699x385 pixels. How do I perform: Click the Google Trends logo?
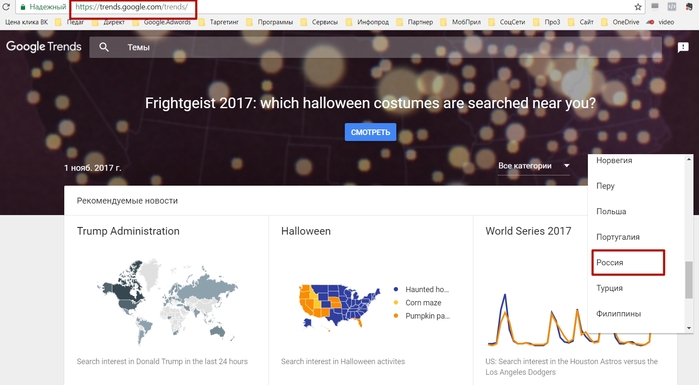pos(44,46)
